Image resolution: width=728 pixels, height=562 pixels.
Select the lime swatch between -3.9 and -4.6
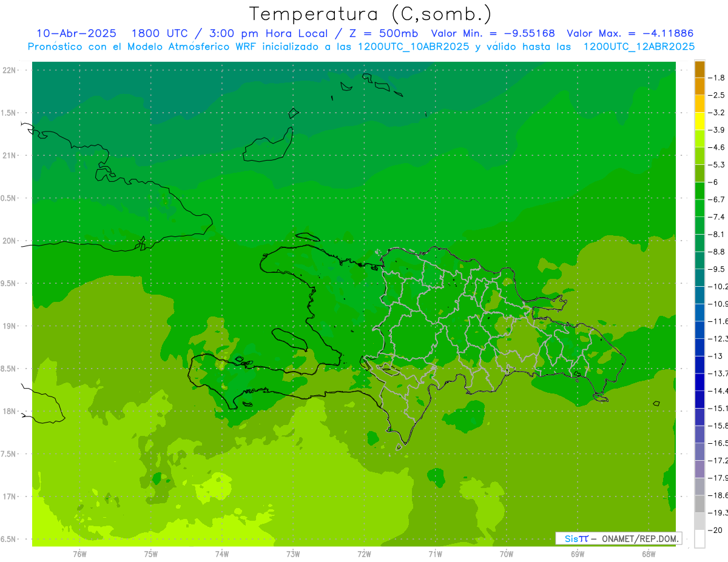tap(699, 138)
